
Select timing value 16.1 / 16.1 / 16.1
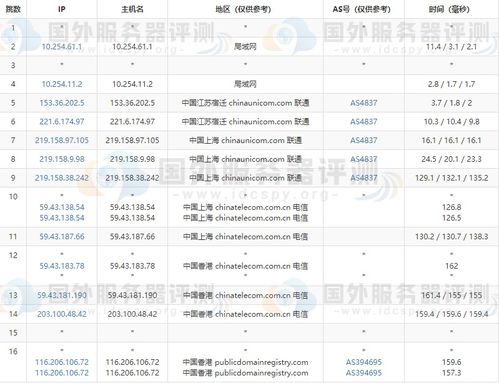click(x=451, y=140)
